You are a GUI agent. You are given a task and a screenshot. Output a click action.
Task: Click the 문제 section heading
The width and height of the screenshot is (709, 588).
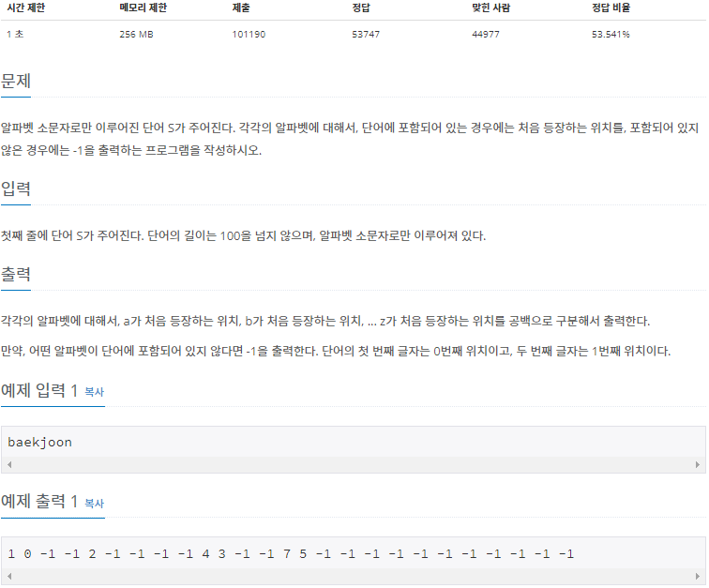pos(16,81)
